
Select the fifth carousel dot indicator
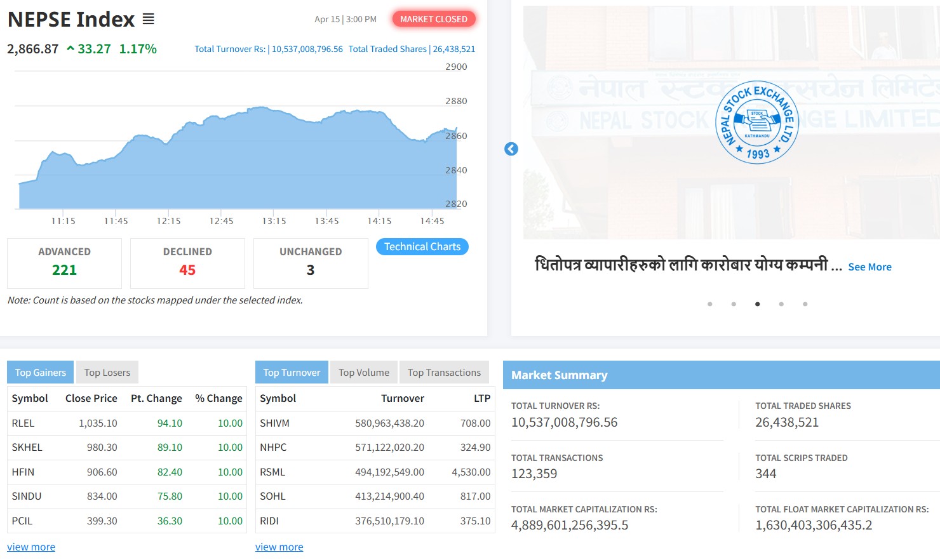[x=805, y=304]
